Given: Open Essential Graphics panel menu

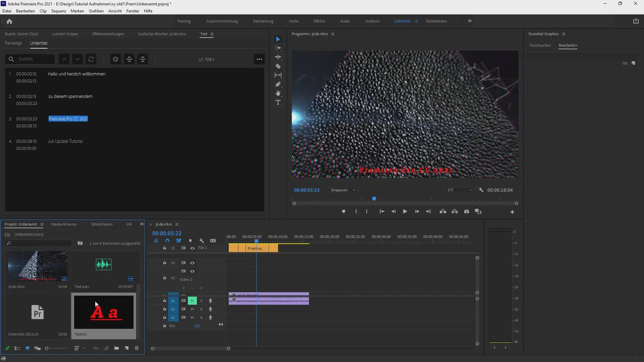Looking at the screenshot, I should [564, 34].
